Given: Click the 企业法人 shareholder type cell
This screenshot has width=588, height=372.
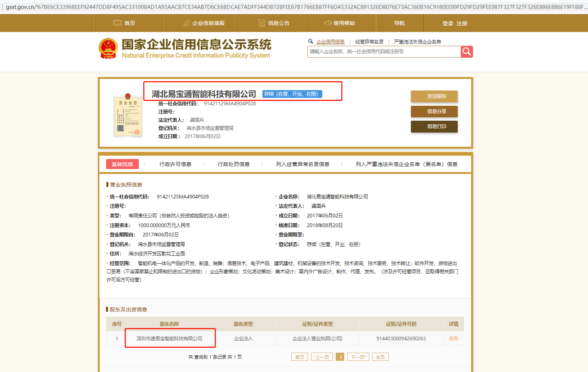Looking at the screenshot, I should 243,338.
